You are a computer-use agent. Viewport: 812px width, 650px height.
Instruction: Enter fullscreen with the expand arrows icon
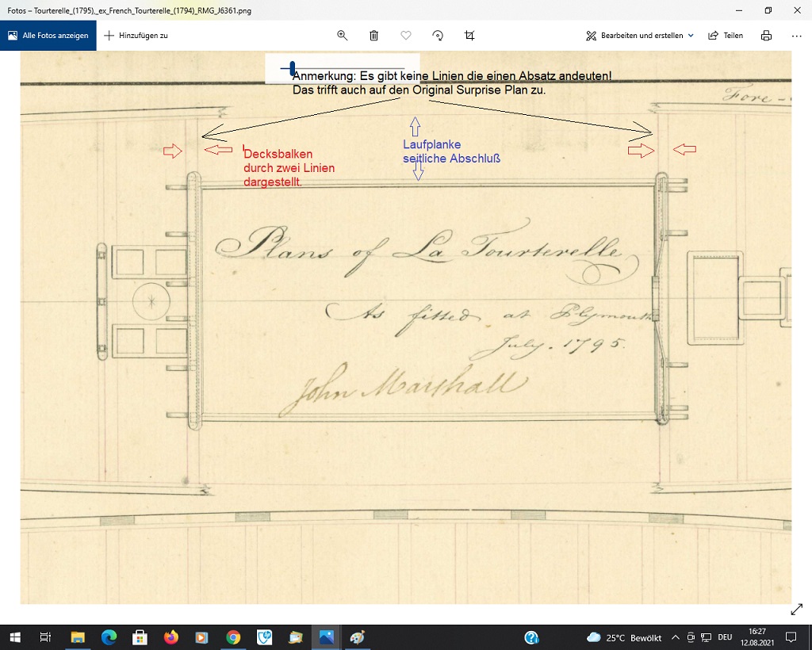click(x=797, y=610)
